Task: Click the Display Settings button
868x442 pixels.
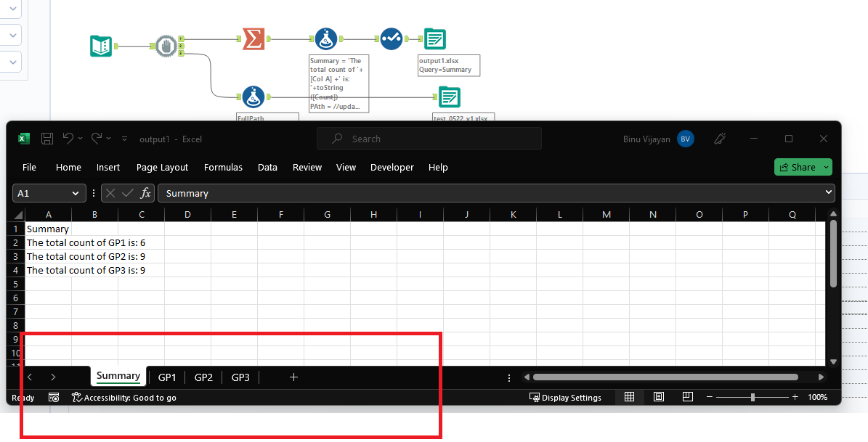Action: coord(567,397)
